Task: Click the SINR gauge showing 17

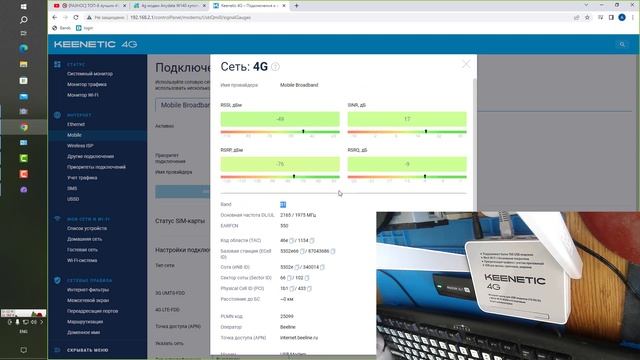Action: [407, 119]
